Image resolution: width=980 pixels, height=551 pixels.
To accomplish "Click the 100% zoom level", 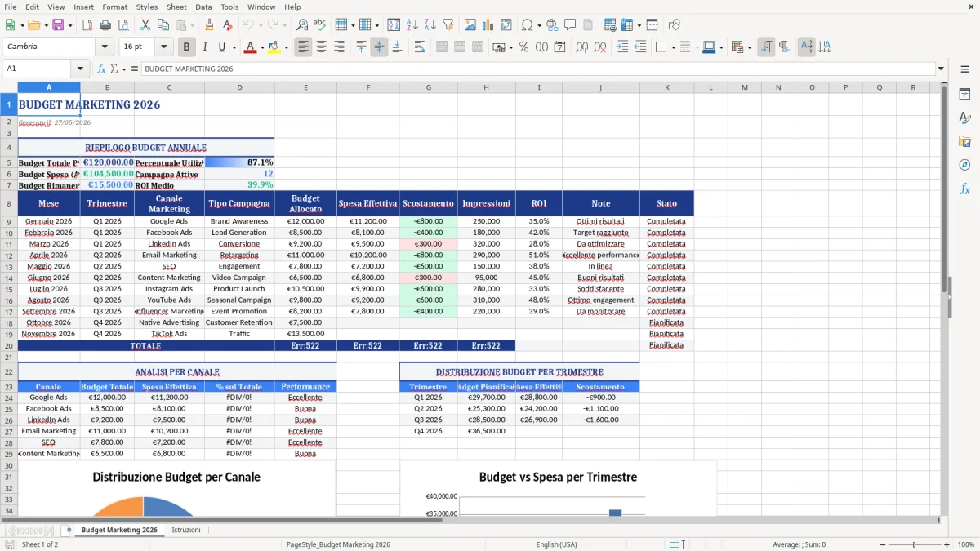I will click(x=966, y=544).
